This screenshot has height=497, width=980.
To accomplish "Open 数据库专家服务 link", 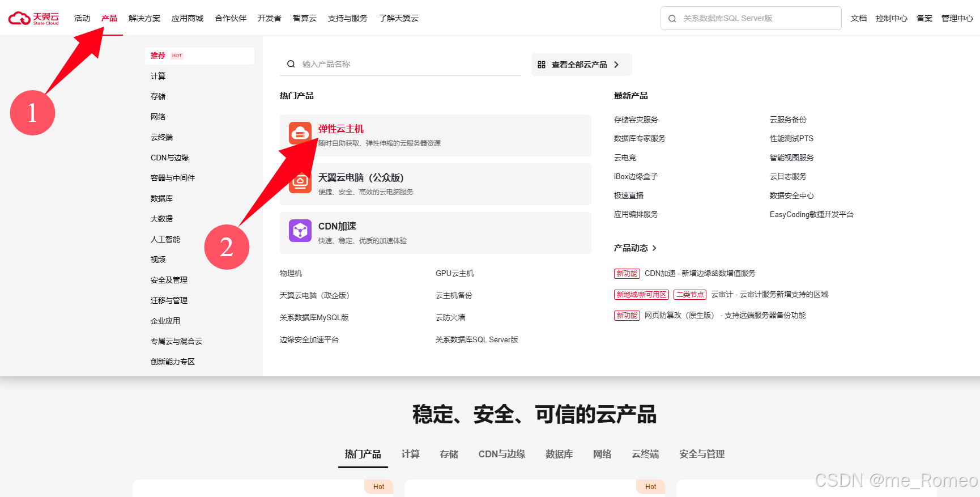I will coord(640,138).
